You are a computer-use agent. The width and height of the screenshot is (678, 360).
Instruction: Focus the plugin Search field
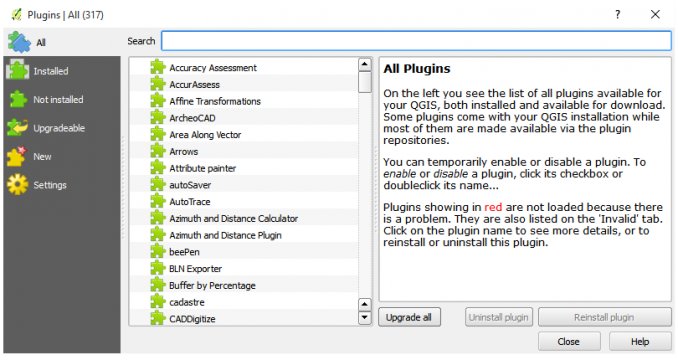[x=416, y=41]
